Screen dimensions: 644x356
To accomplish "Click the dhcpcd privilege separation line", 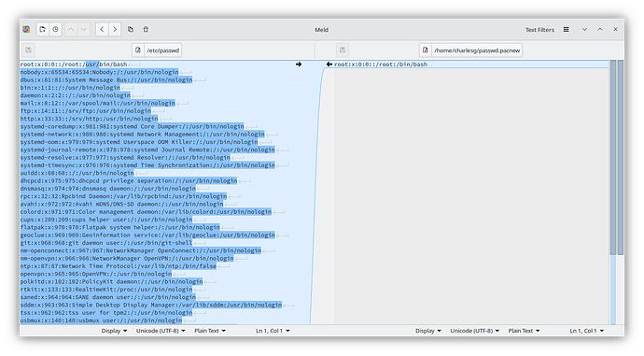I will click(129, 181).
